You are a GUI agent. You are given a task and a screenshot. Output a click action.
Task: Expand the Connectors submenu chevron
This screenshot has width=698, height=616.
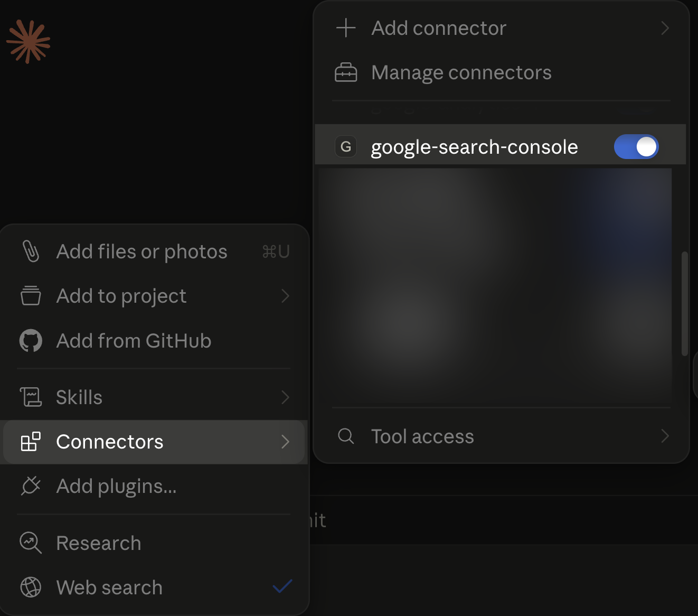[x=285, y=442]
